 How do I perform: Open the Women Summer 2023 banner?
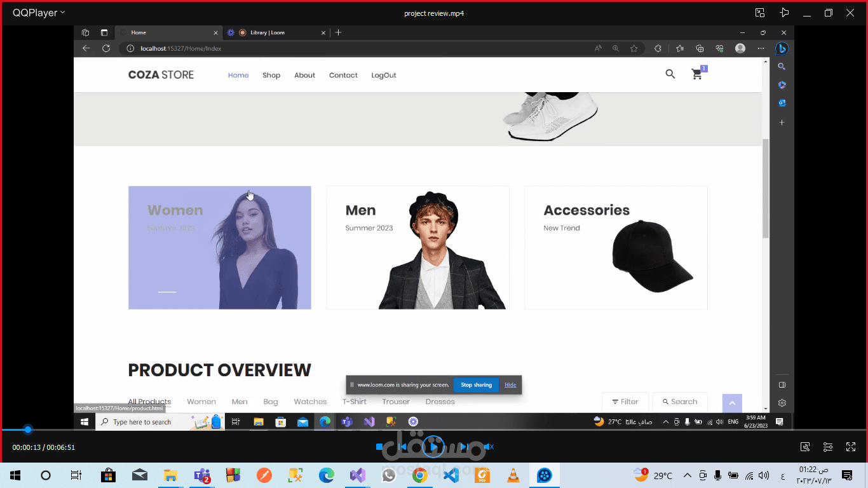click(x=220, y=248)
